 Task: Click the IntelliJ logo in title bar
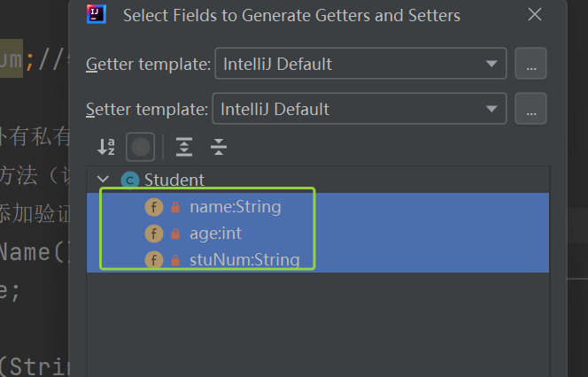point(97,14)
